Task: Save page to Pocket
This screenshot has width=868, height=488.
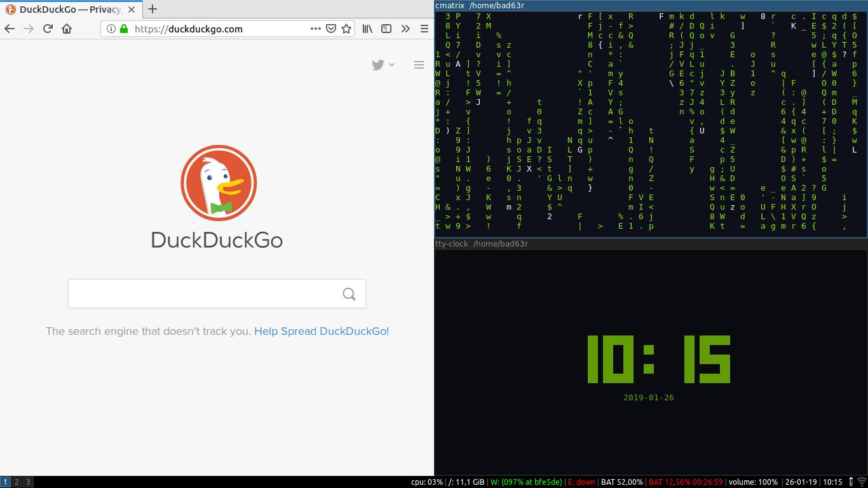Action: [x=331, y=29]
